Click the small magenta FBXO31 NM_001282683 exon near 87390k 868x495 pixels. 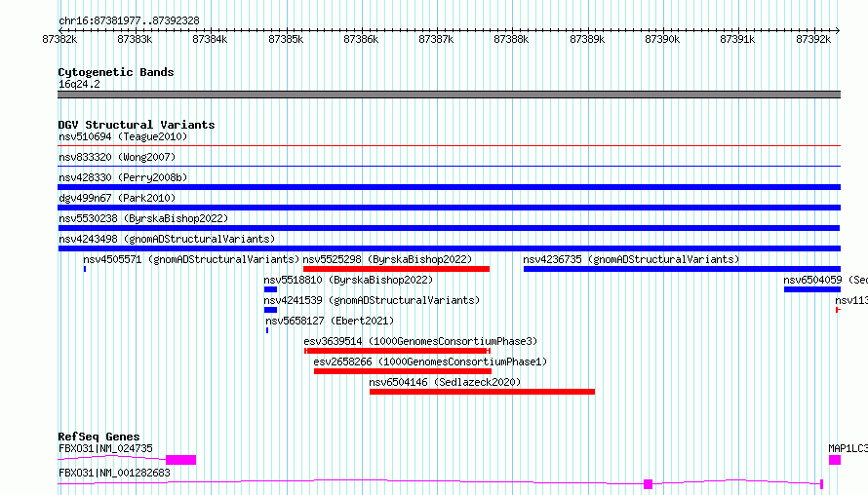click(x=649, y=484)
